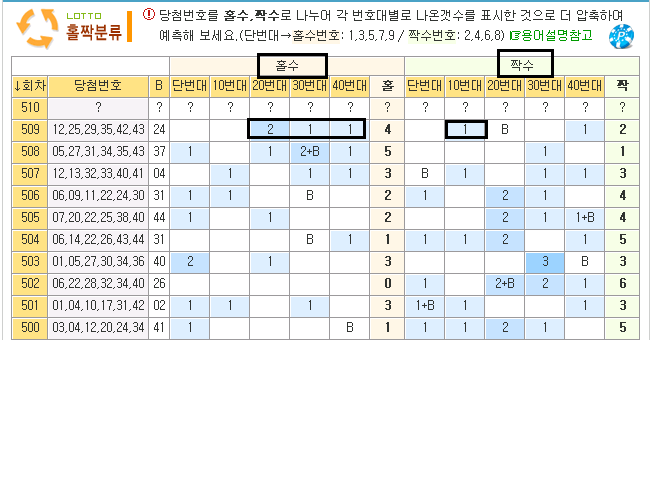The width and height of the screenshot is (653, 480).
Task: Sort by the ↓회차 column header
Action: point(29,86)
